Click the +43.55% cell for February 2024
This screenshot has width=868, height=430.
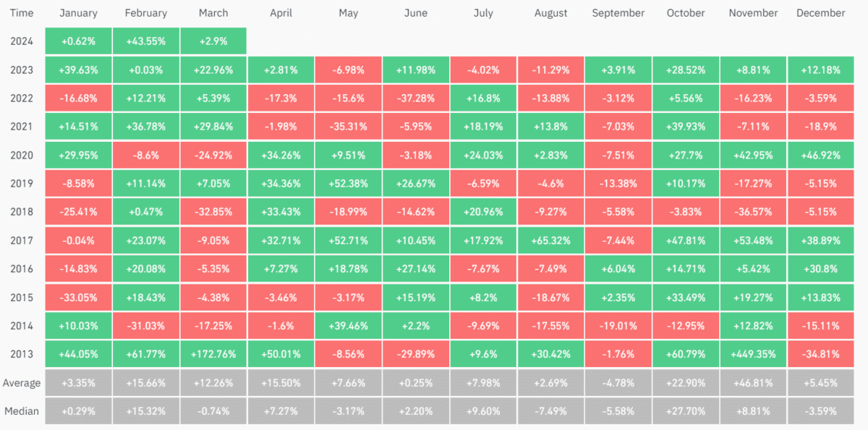[145, 41]
